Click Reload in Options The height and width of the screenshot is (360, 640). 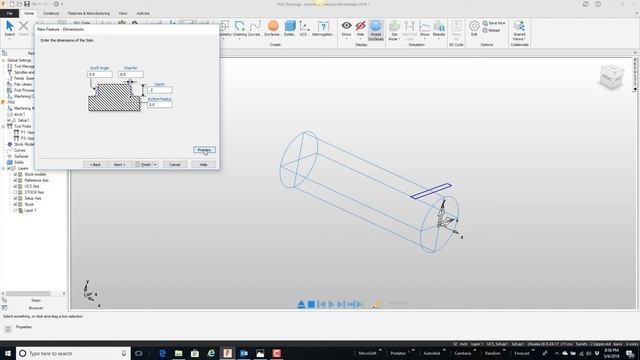click(491, 30)
